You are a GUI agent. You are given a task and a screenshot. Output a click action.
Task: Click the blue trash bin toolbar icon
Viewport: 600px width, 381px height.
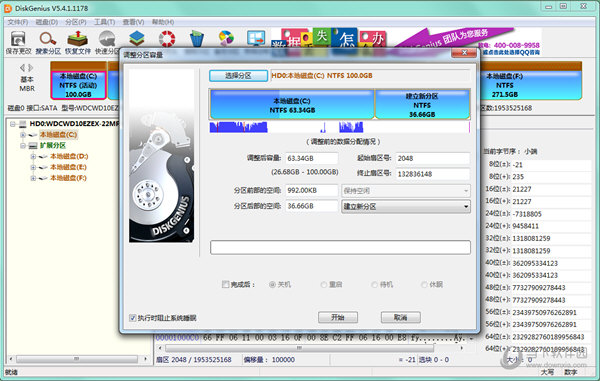[197, 39]
